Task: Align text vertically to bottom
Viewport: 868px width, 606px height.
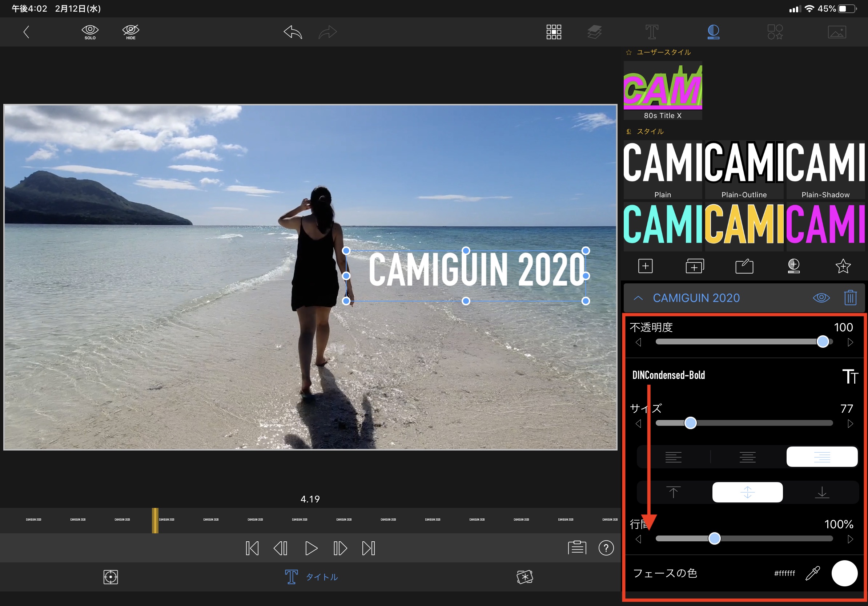Action: 821,492
